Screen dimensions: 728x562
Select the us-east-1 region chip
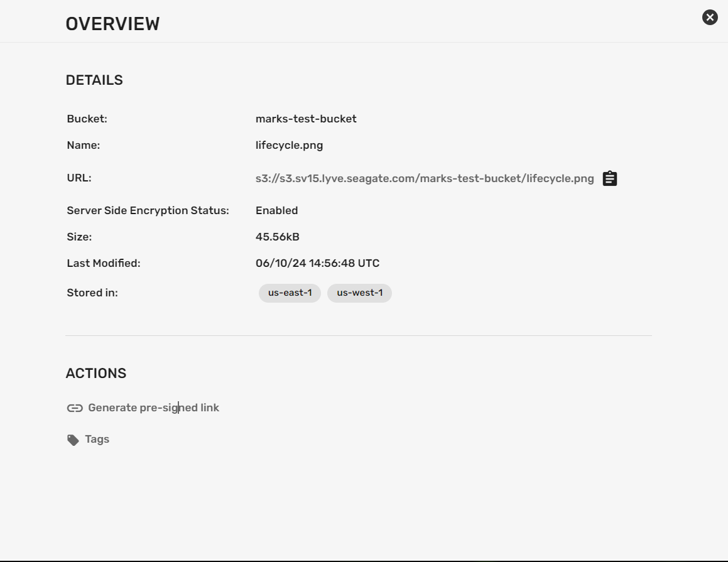tap(290, 293)
